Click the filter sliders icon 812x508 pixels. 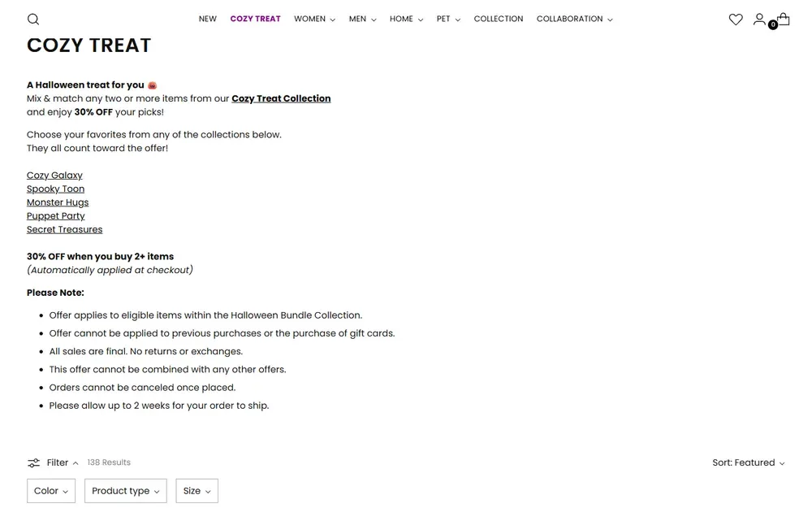[33, 463]
